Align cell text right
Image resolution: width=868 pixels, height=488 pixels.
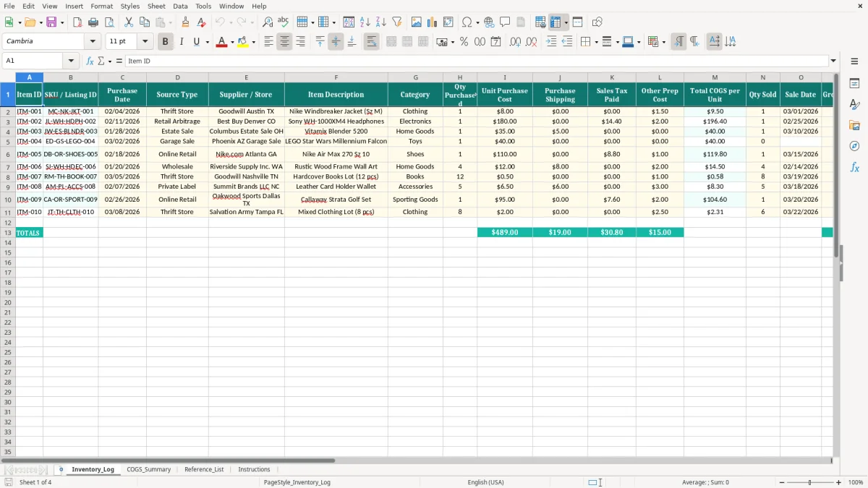coord(300,42)
